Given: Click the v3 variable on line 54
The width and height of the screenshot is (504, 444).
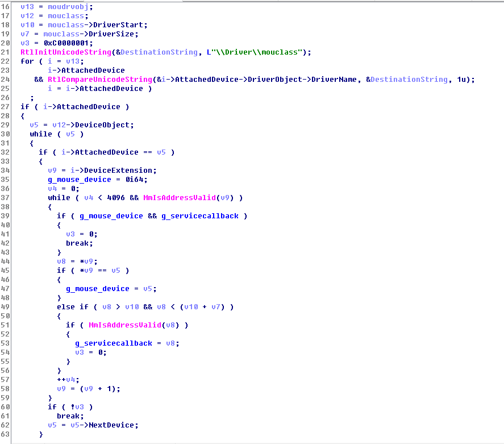Looking at the screenshot, I should 80,352.
